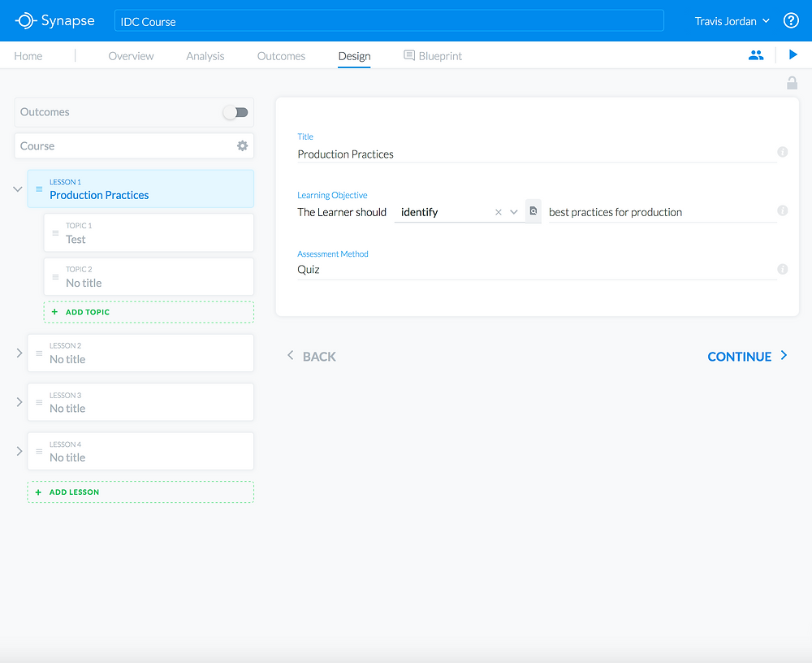Click drag handle of Lesson 4
The image size is (812, 663).
coord(39,452)
